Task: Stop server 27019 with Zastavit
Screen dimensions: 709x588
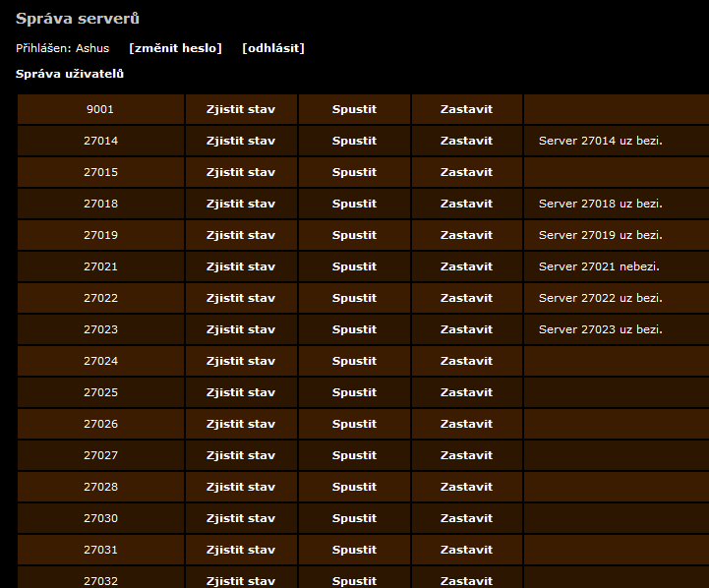Action: click(466, 235)
